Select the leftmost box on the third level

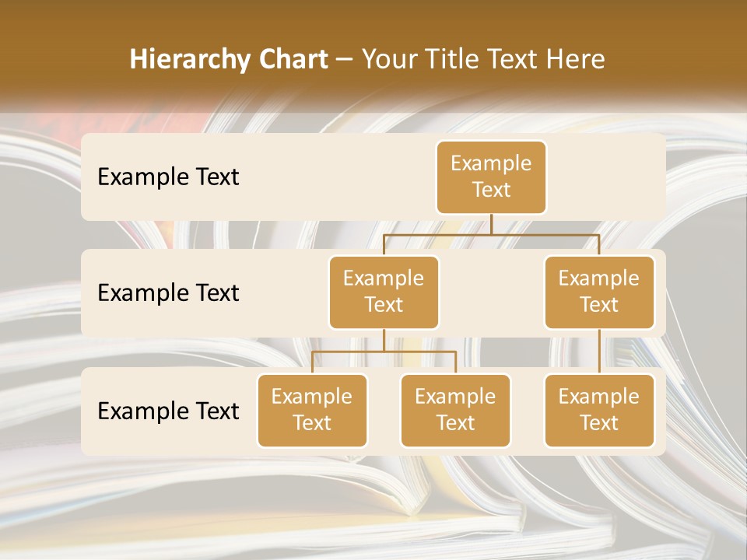click(x=312, y=410)
